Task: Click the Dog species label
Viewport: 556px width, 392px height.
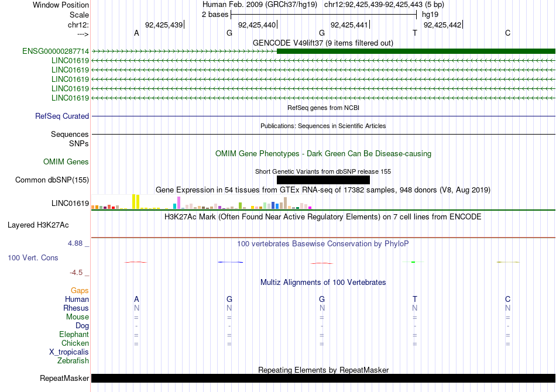Action: tap(82, 326)
